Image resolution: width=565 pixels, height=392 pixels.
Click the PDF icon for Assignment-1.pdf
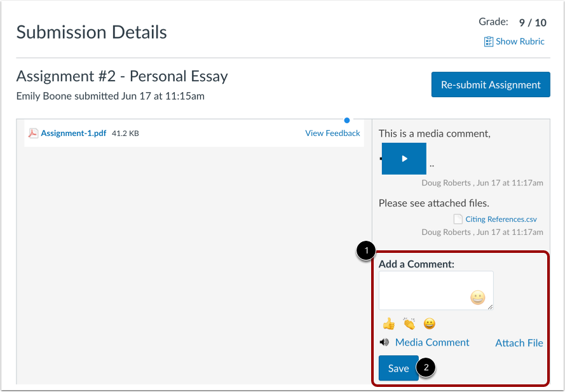point(33,133)
